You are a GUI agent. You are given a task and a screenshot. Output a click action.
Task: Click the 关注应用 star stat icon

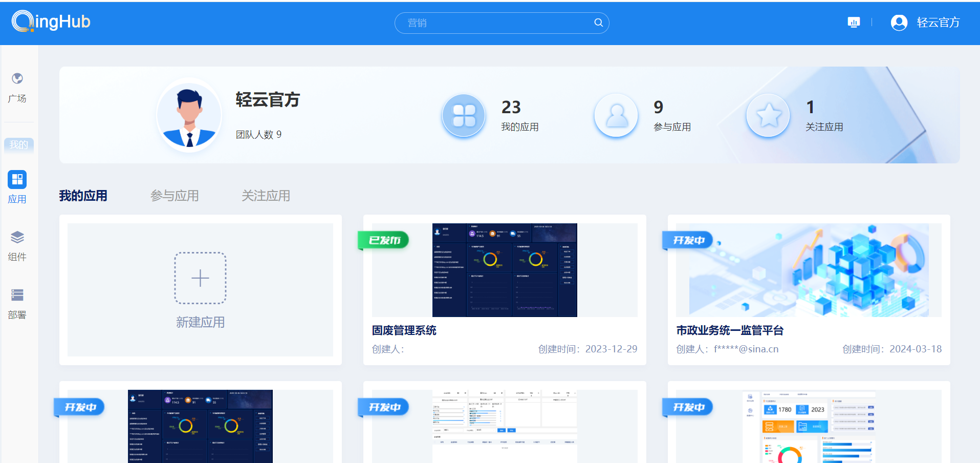coord(768,115)
